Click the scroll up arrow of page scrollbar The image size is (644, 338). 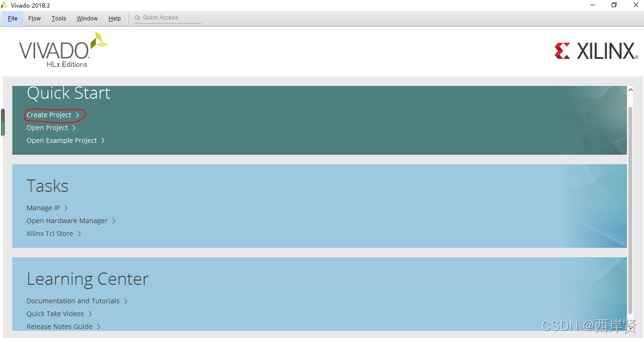630,90
